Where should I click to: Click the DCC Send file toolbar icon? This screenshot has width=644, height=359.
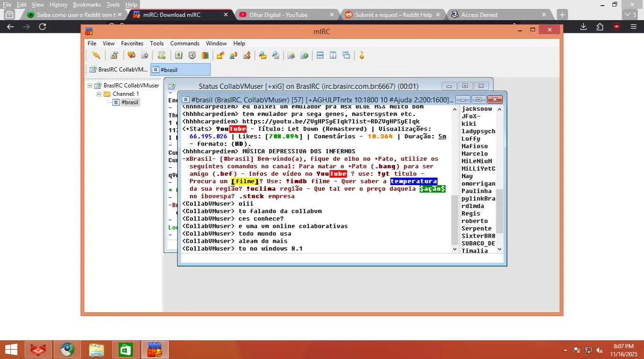pyautogui.click(x=220, y=55)
